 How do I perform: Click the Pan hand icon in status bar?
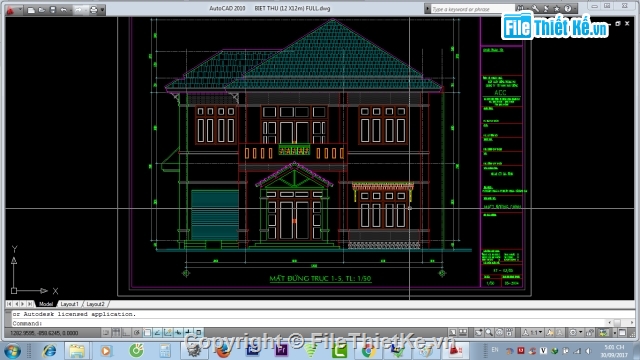pos(478,333)
